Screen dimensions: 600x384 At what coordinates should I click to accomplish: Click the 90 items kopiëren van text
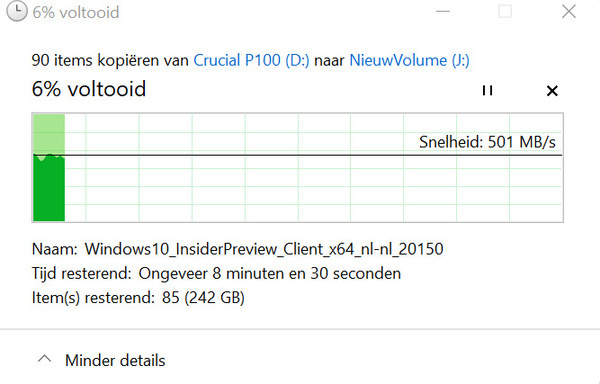point(110,60)
